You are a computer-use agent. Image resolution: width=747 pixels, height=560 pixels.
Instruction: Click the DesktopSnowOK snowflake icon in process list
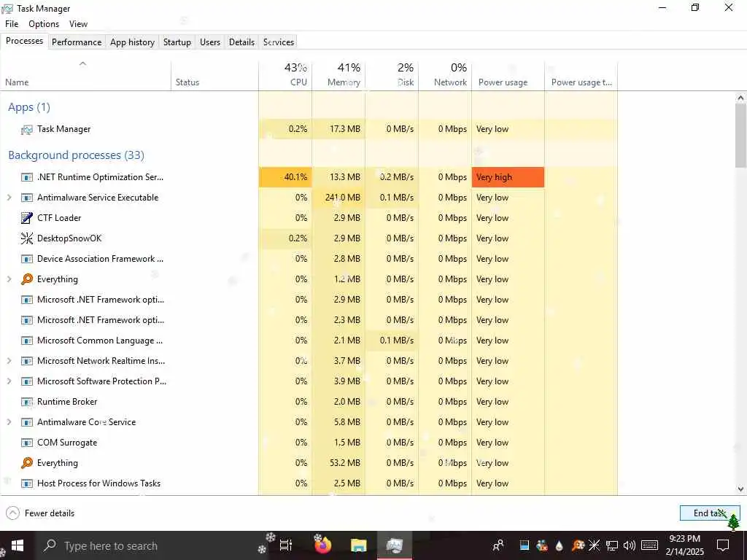27,238
